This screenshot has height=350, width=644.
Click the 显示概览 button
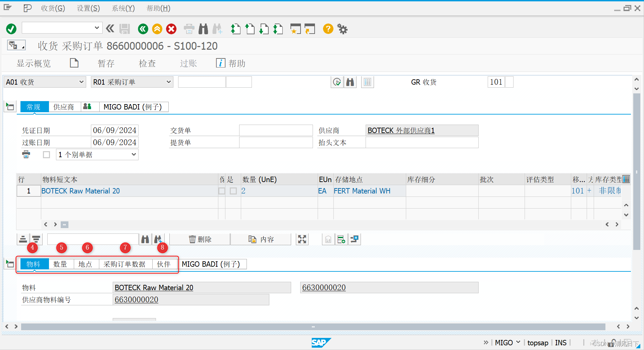pyautogui.click(x=34, y=63)
